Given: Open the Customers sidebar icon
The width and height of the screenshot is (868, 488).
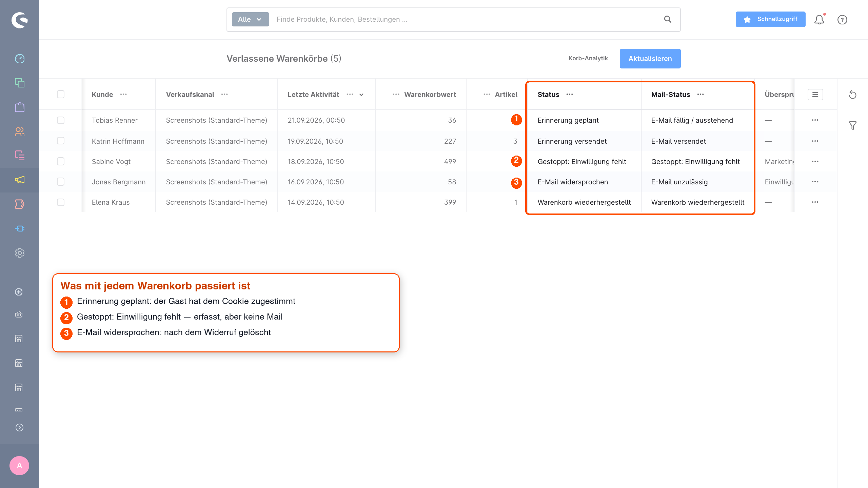Looking at the screenshot, I should pyautogui.click(x=20, y=131).
